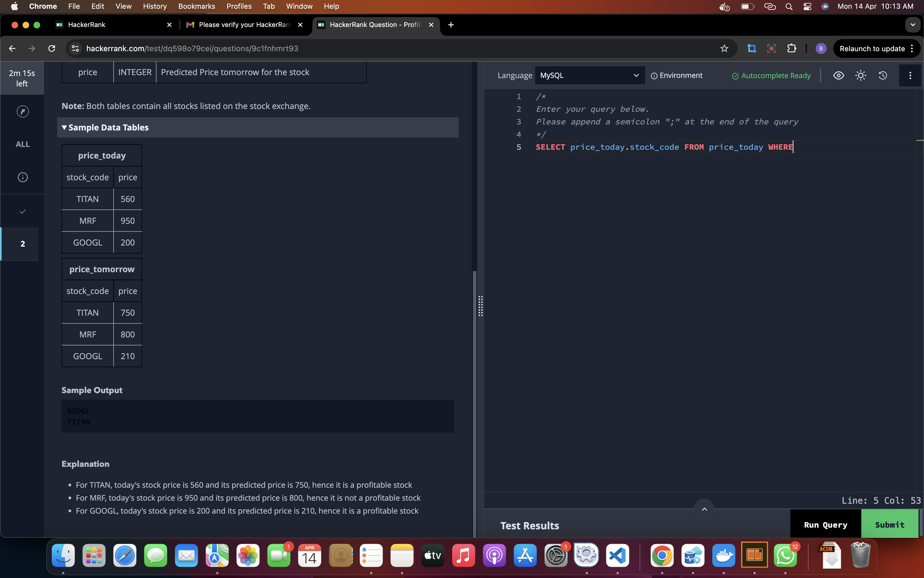This screenshot has width=924, height=578.
Task: Open App Store from the dock
Action: point(525,555)
